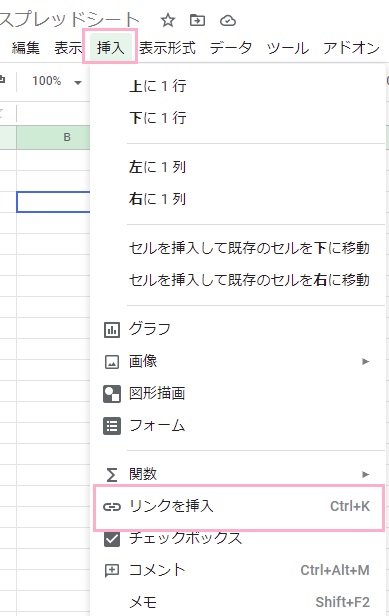Screen dimensions: 389x616
Task: Select セルを挿入して既存のセルを下に移動
Action: point(237,248)
